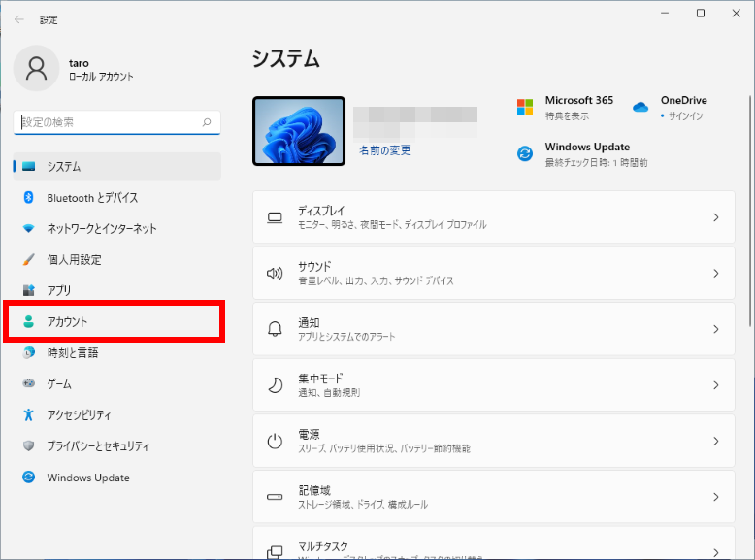Click 'アプリとシステムでのアラート' description text
This screenshot has width=755, height=560.
pos(346,337)
